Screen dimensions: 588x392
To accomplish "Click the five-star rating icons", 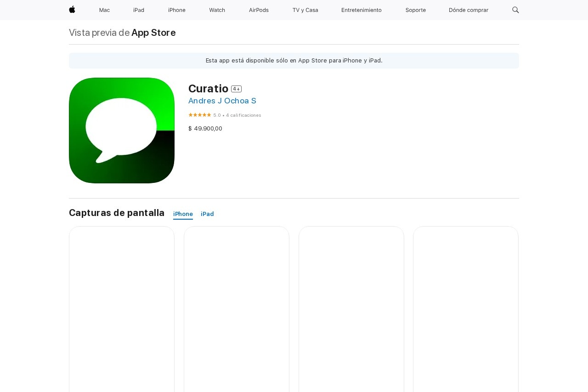I will coord(200,115).
